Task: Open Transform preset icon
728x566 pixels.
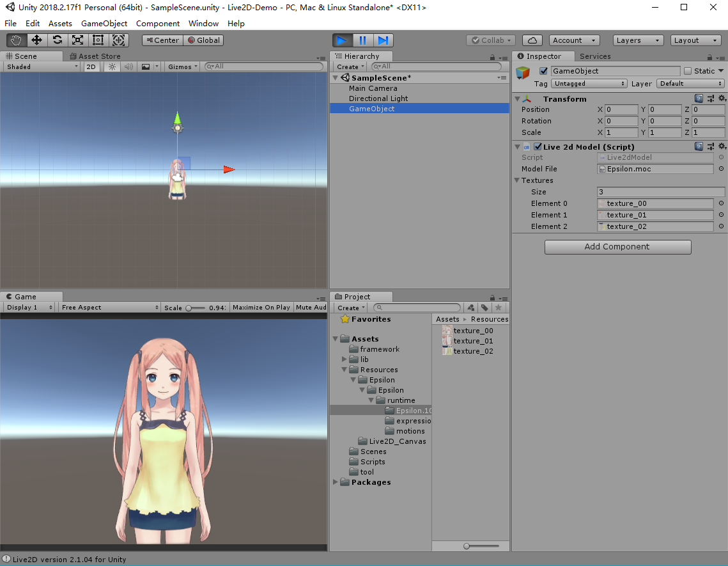Action: click(x=711, y=98)
